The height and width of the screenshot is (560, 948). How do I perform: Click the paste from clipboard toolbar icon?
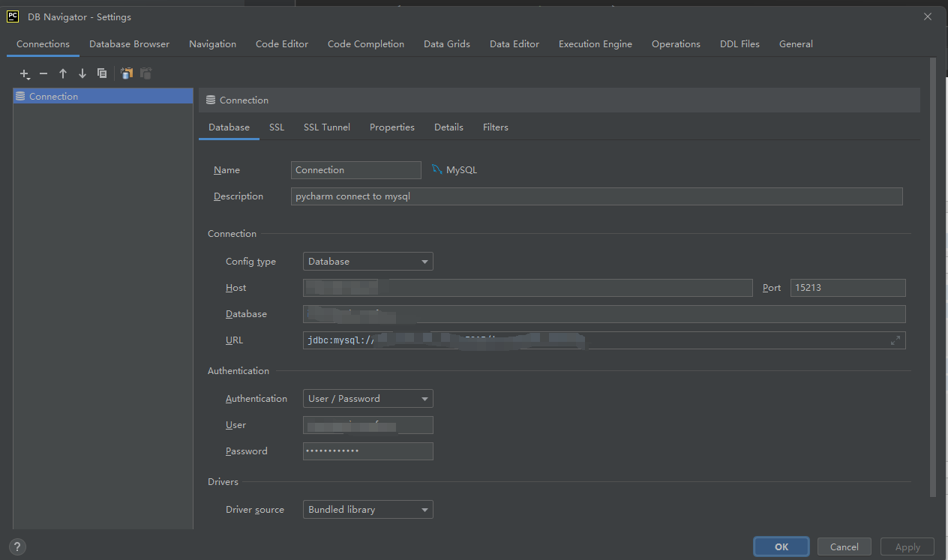(x=146, y=73)
